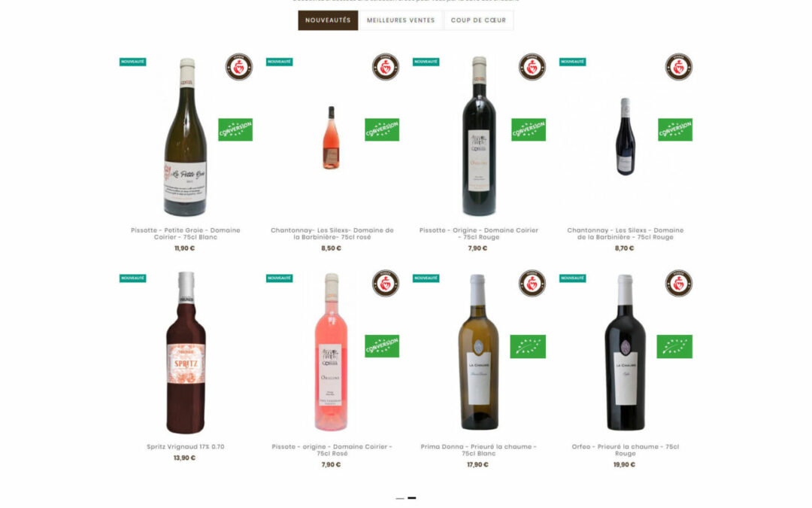This screenshot has width=812, height=508.
Task: Open Chantonnay Les Silexs rosé product title
Action: (x=332, y=234)
